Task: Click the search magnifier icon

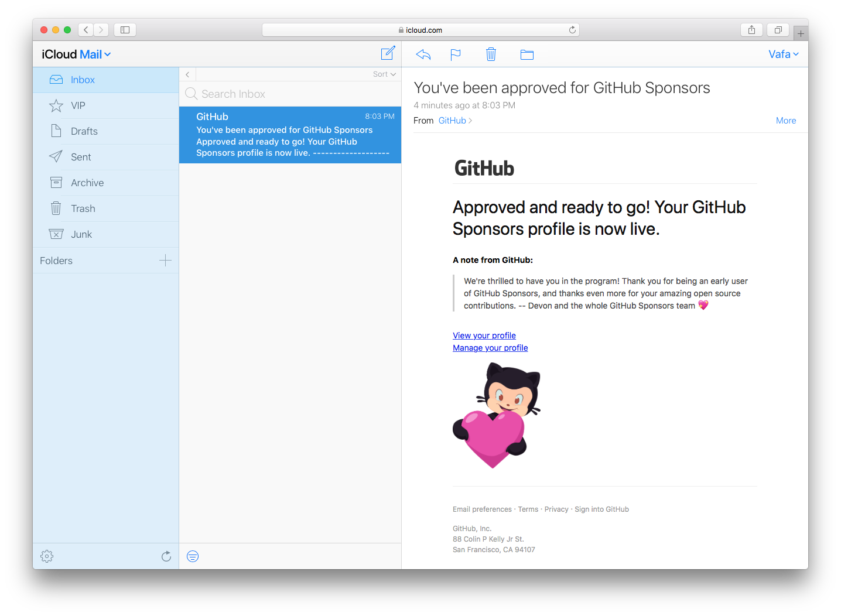Action: pos(191,94)
